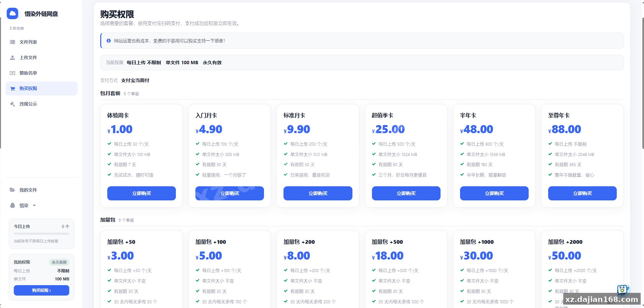Click the 加量包 +100 card title

pyautogui.click(x=211, y=242)
